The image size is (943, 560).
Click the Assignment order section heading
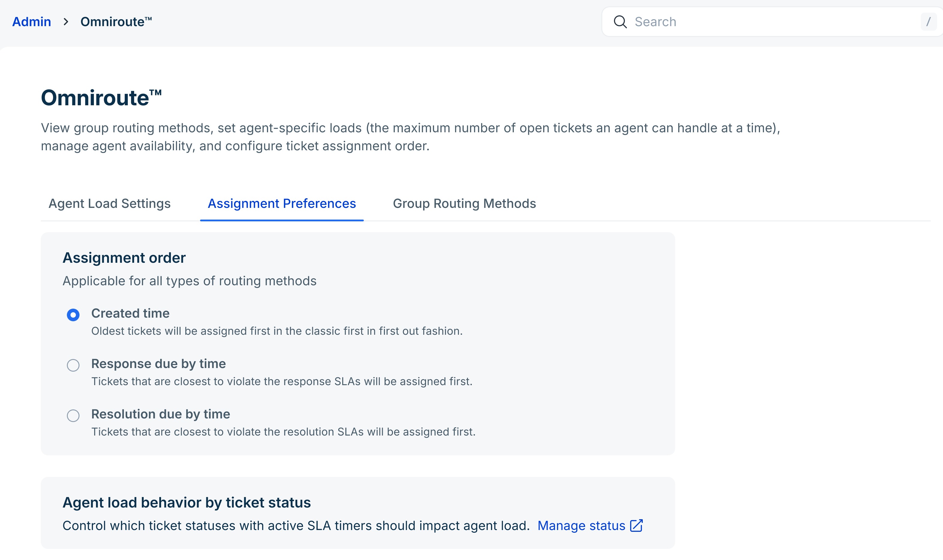124,258
